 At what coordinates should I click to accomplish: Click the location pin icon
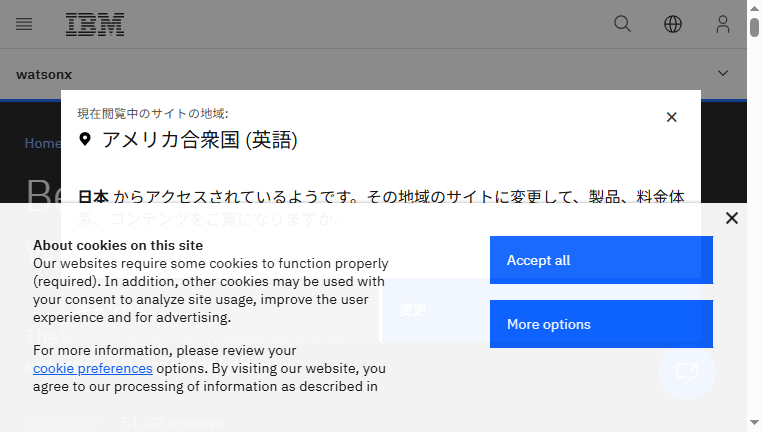click(x=85, y=139)
